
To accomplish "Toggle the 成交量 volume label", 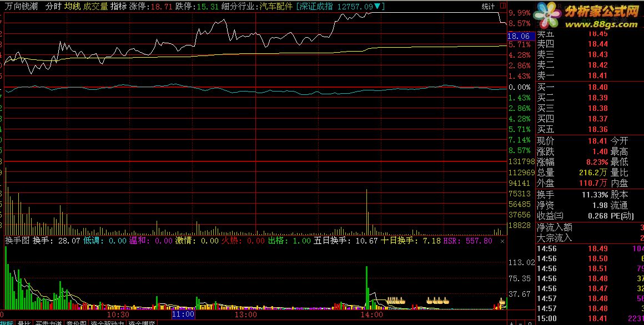I will click(95, 7).
